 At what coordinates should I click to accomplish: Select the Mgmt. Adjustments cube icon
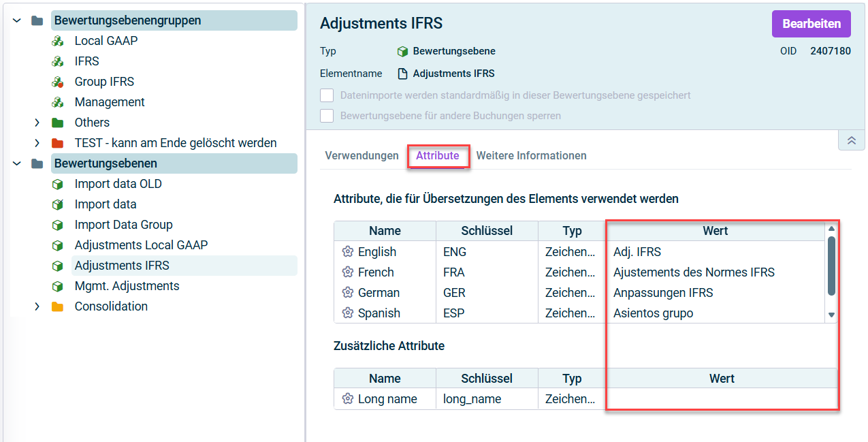[58, 285]
